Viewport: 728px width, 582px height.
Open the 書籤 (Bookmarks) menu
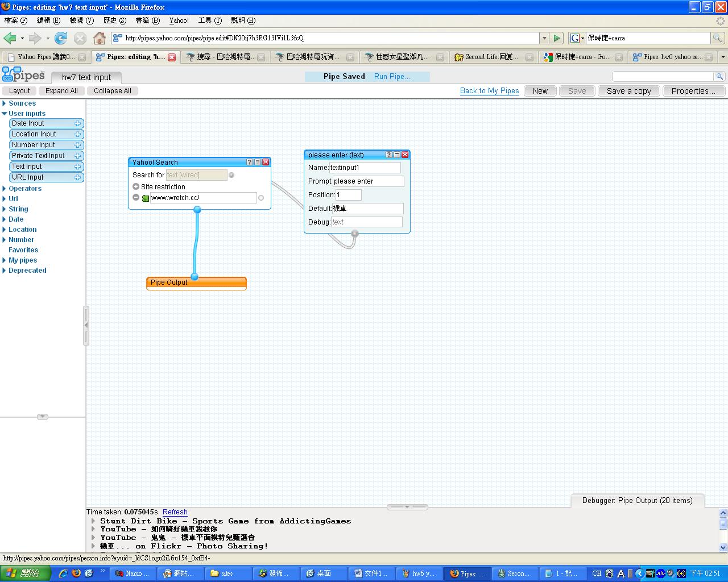click(x=147, y=20)
